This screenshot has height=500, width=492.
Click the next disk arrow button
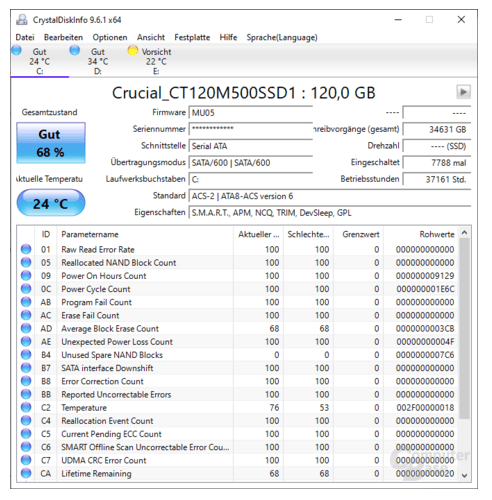click(x=463, y=92)
